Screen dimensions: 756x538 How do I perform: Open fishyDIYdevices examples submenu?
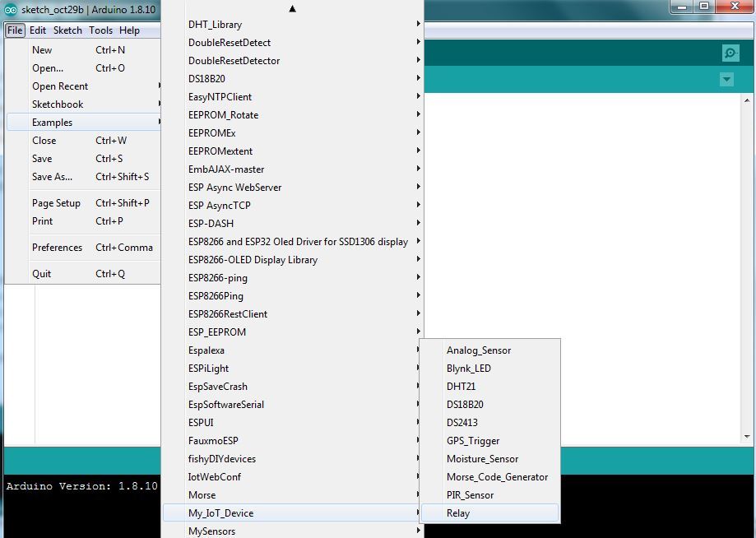point(291,459)
